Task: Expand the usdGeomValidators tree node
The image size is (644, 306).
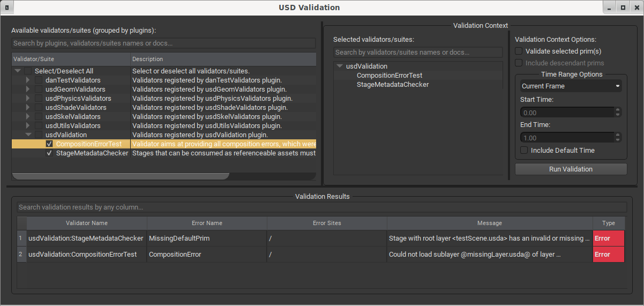Action: pos(28,89)
